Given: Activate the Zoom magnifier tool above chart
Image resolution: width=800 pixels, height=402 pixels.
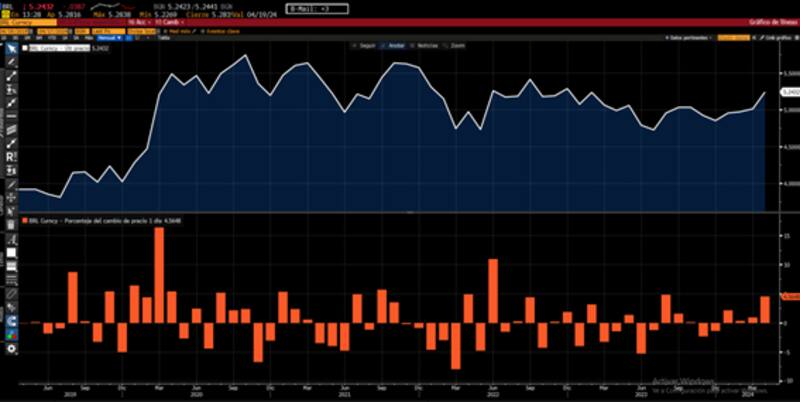Looking at the screenshot, I should click(457, 46).
